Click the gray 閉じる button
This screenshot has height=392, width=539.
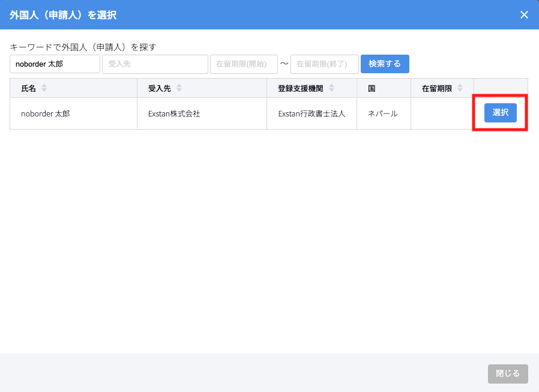click(508, 373)
